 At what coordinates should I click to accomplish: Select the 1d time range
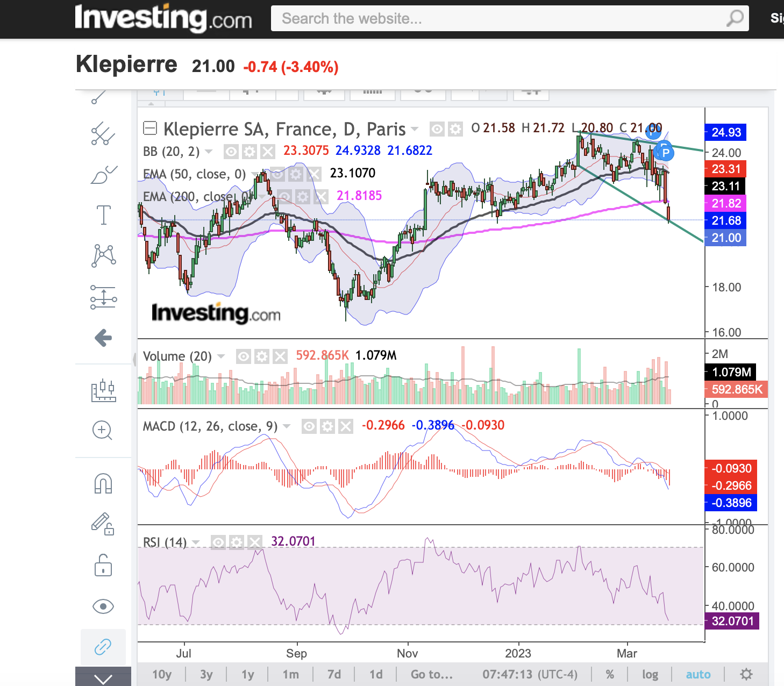click(x=376, y=674)
